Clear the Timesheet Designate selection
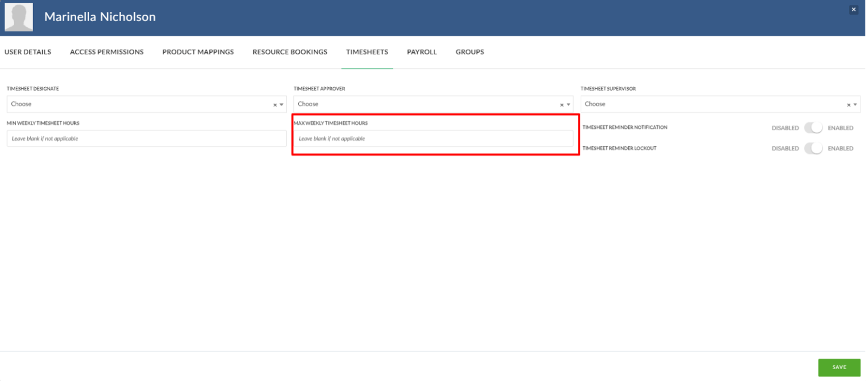The width and height of the screenshot is (868, 382). 275,105
